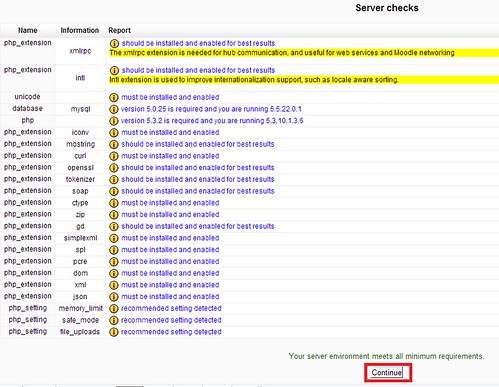The image size is (499, 387).
Task: Open the zip report link
Action: tap(170, 214)
